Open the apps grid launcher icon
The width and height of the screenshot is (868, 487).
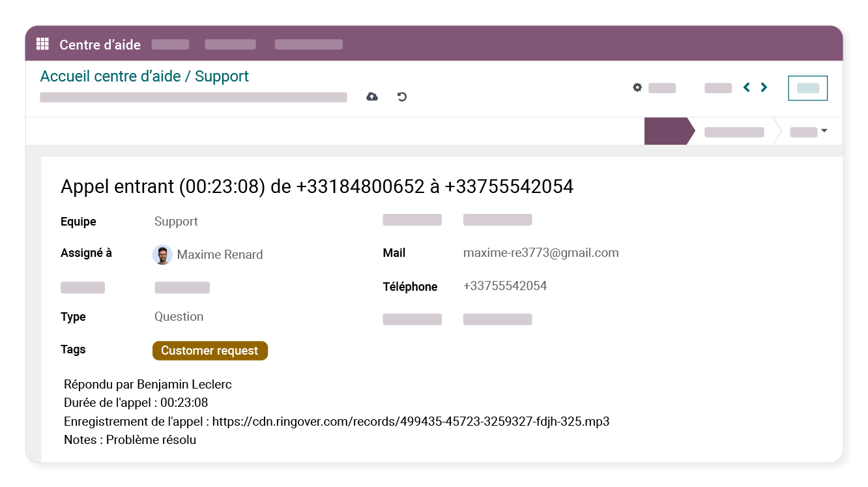(42, 44)
